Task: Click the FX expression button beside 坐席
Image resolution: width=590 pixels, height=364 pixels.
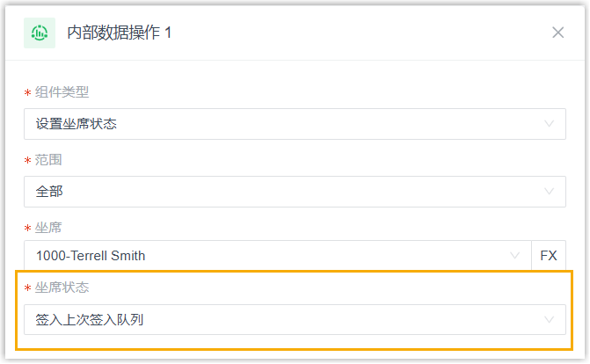Action: point(549,256)
